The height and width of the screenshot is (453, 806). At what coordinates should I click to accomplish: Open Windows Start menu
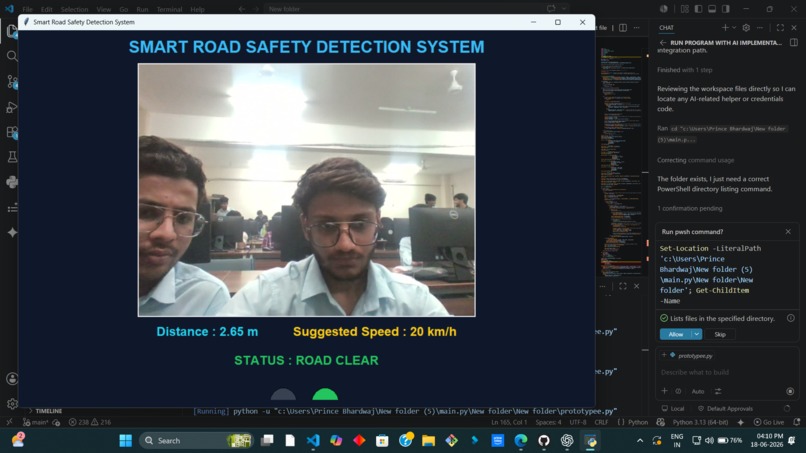(x=125, y=441)
